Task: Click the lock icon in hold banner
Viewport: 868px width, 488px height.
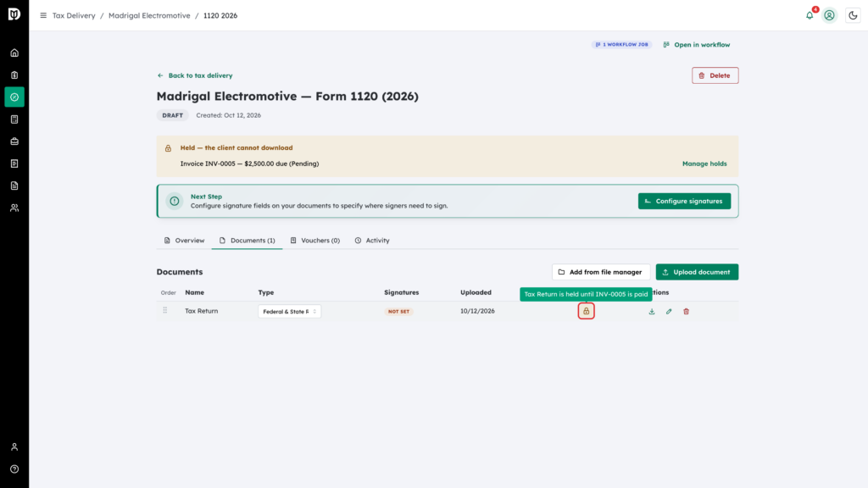Action: (x=169, y=148)
